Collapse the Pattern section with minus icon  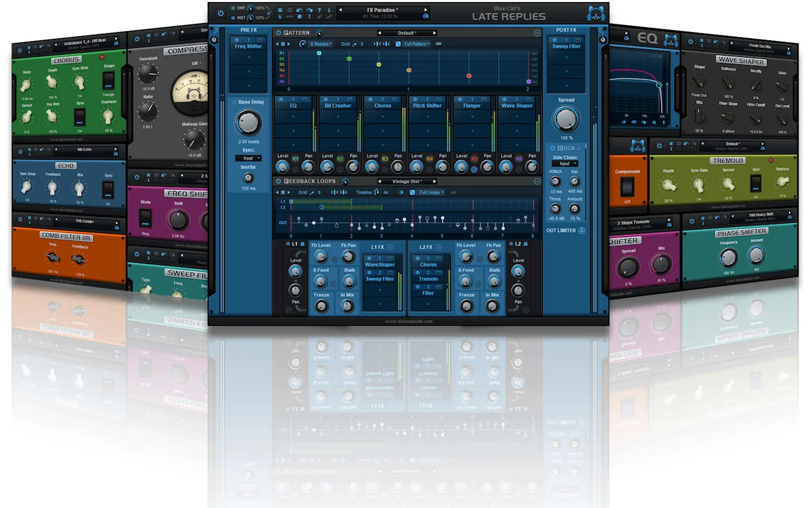[537, 33]
